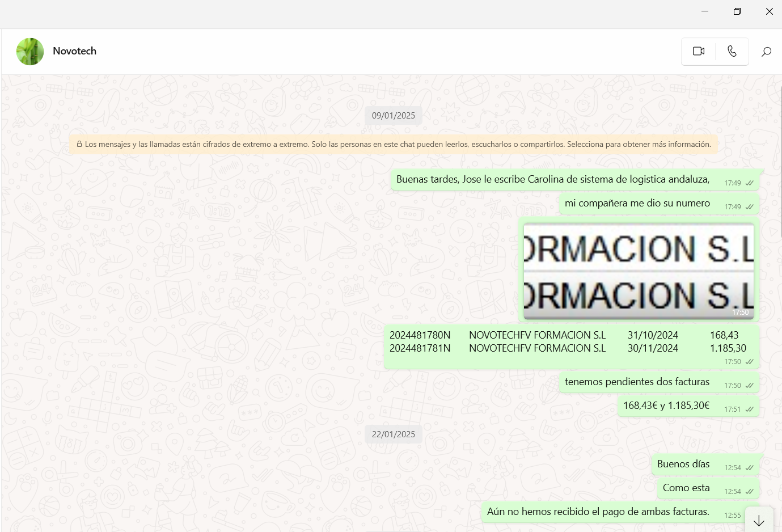The width and height of the screenshot is (782, 532).
Task: Click the '168,43€ y 1.185,30€' message
Action: (666, 406)
